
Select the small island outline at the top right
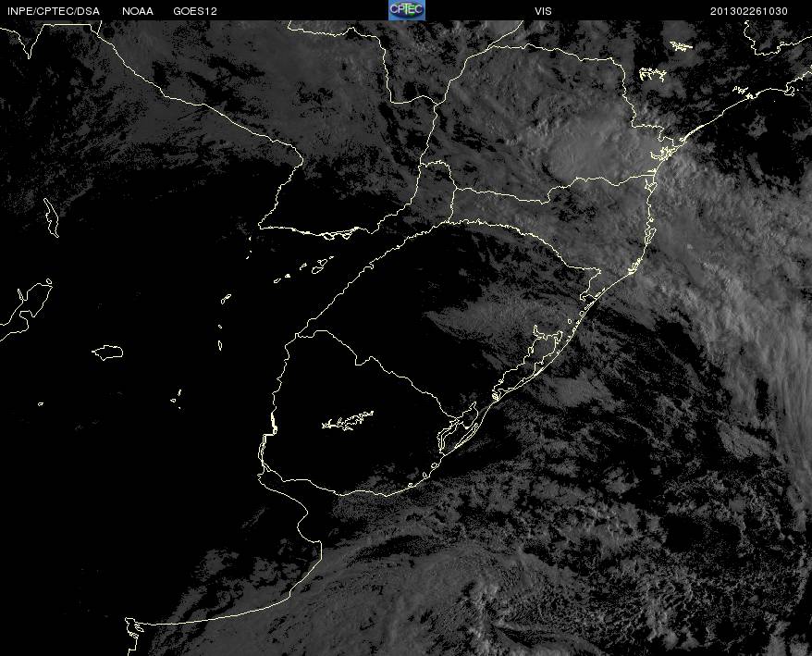tap(681, 46)
